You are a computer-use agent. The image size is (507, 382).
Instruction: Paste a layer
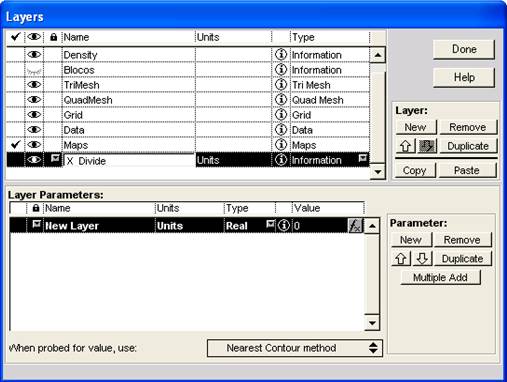tap(467, 170)
